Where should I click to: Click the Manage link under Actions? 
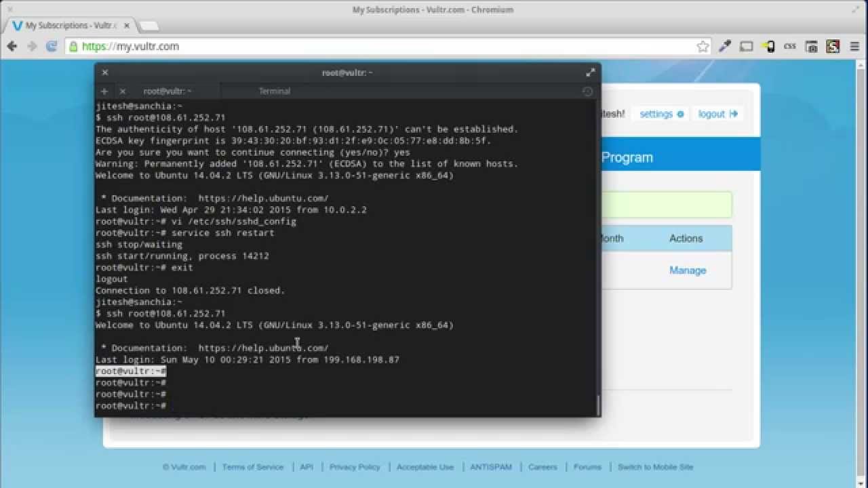click(x=688, y=270)
